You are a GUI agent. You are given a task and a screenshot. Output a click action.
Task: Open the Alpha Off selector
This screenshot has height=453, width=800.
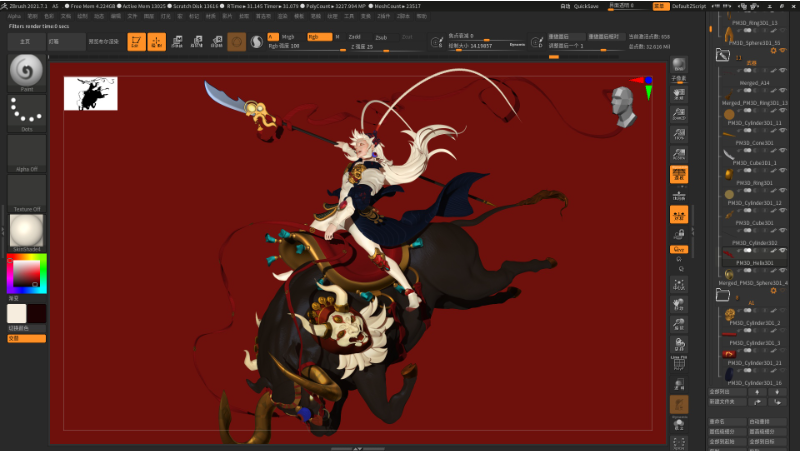click(x=26, y=153)
